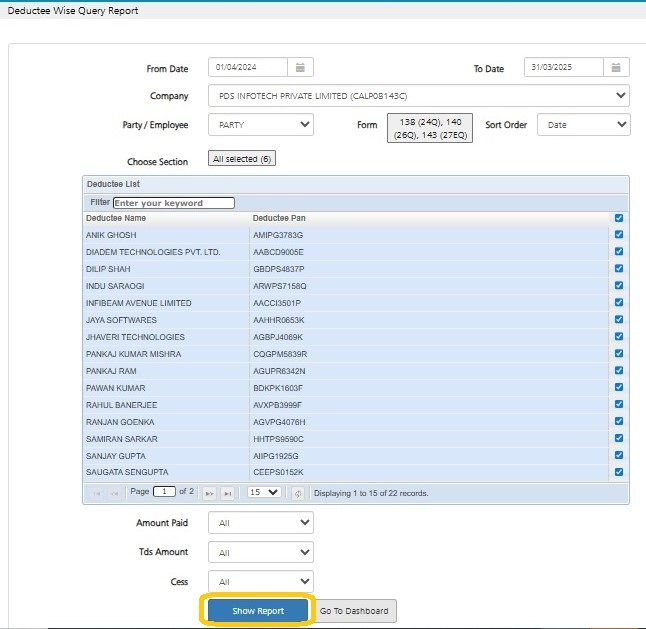646x629 pixels.
Task: Select INFIBEAM AVENUE LIMITED name cell
Action: pyautogui.click(x=166, y=303)
